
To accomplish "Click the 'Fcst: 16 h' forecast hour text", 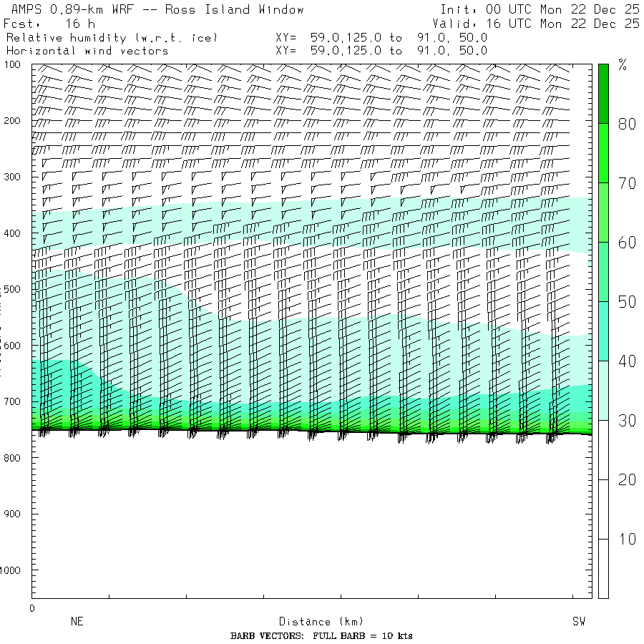I will 49,24.
